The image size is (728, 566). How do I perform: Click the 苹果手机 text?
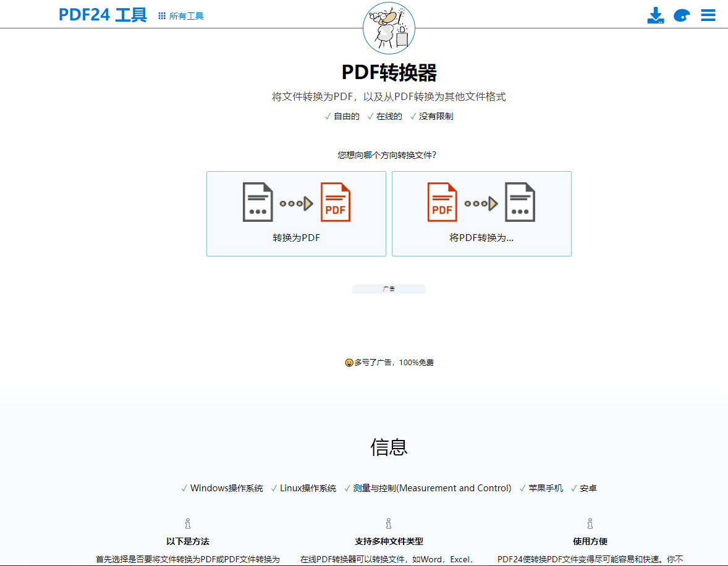546,488
